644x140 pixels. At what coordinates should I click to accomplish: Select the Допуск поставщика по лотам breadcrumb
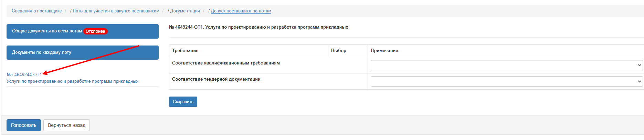pos(241,11)
